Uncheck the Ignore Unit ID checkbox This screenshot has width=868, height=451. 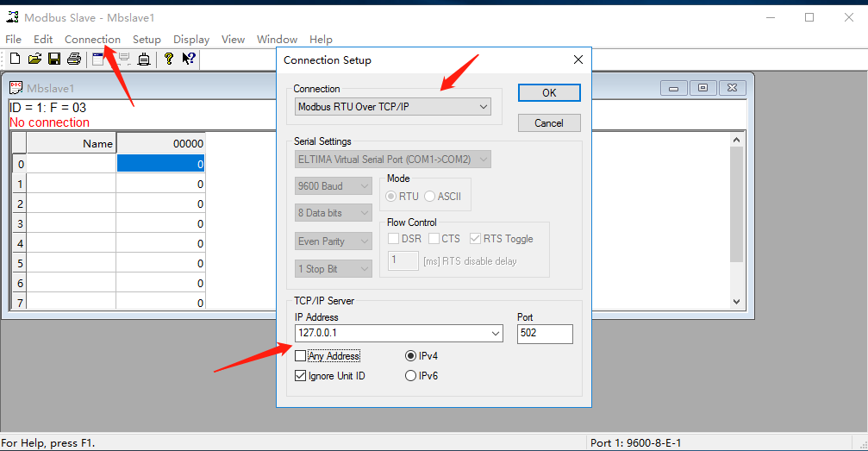pyautogui.click(x=300, y=376)
